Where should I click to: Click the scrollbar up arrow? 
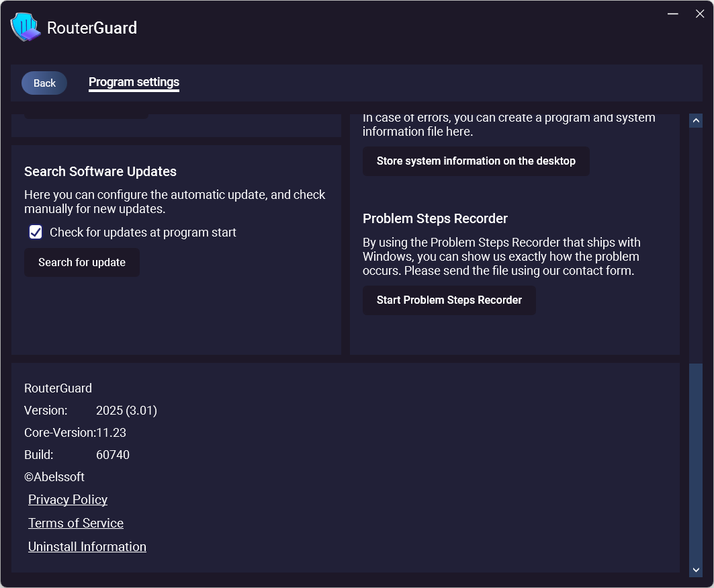pos(696,121)
